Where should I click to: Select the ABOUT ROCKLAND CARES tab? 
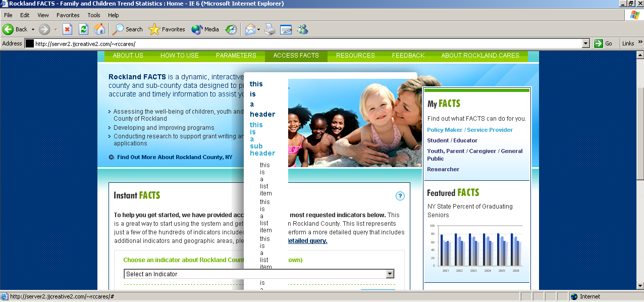pyautogui.click(x=480, y=56)
